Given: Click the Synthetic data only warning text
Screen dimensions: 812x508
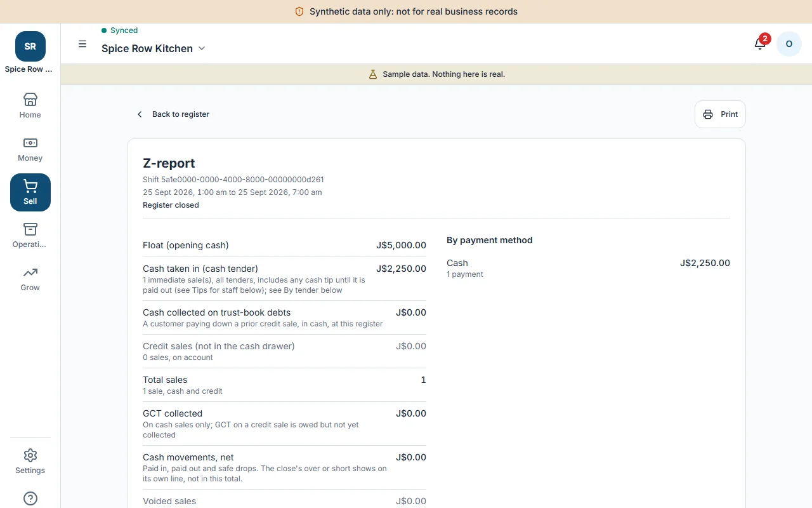Looking at the screenshot, I should pyautogui.click(x=414, y=11).
